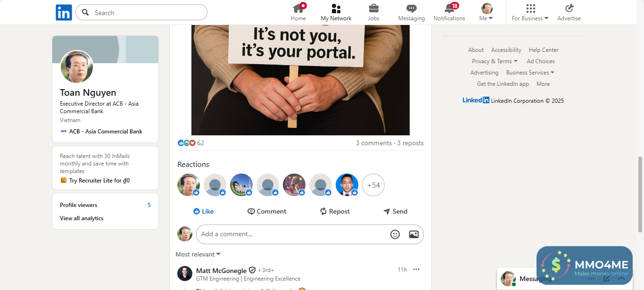Click the LinkedIn logo icon
Image resolution: width=644 pixels, height=290 pixels.
[64, 12]
